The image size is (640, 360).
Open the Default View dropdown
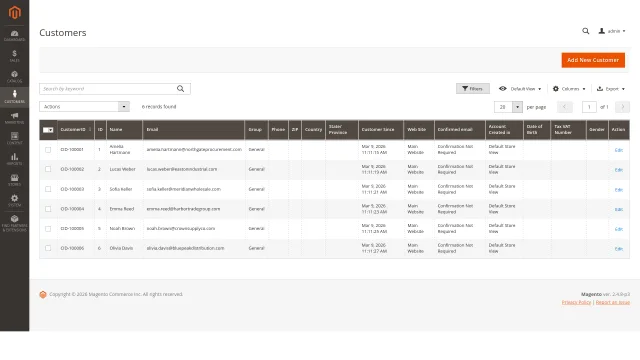point(520,89)
